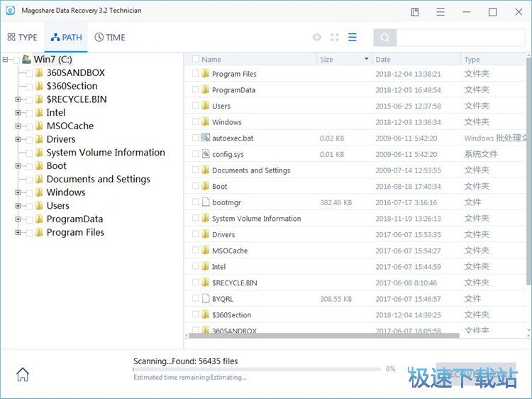Click folder icon of Boot in tree
Screen dimensions: 532x399
coord(39,165)
